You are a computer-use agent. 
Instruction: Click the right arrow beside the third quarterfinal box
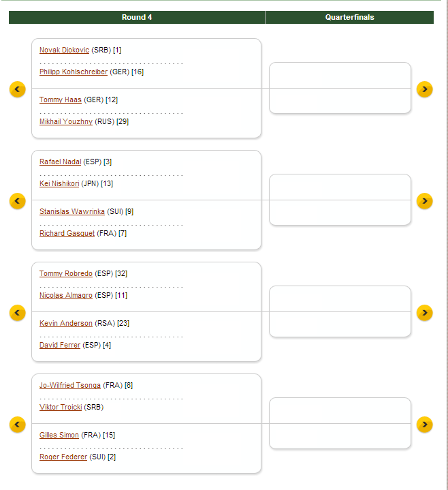(x=424, y=313)
